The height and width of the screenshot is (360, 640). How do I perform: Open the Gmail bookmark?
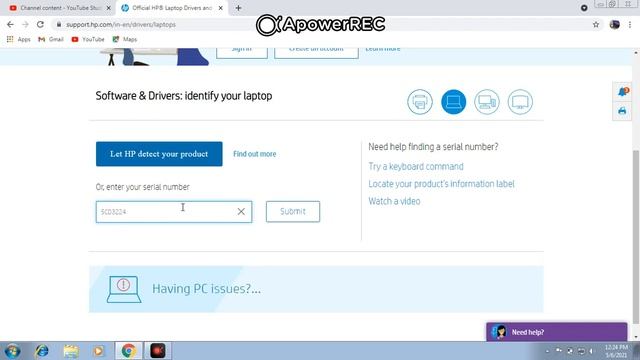pos(51,39)
